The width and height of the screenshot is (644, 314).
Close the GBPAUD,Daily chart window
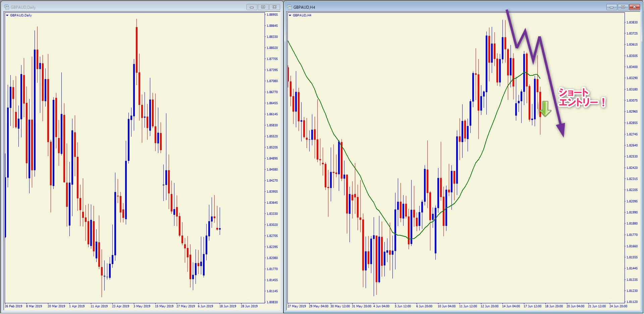(274, 7)
